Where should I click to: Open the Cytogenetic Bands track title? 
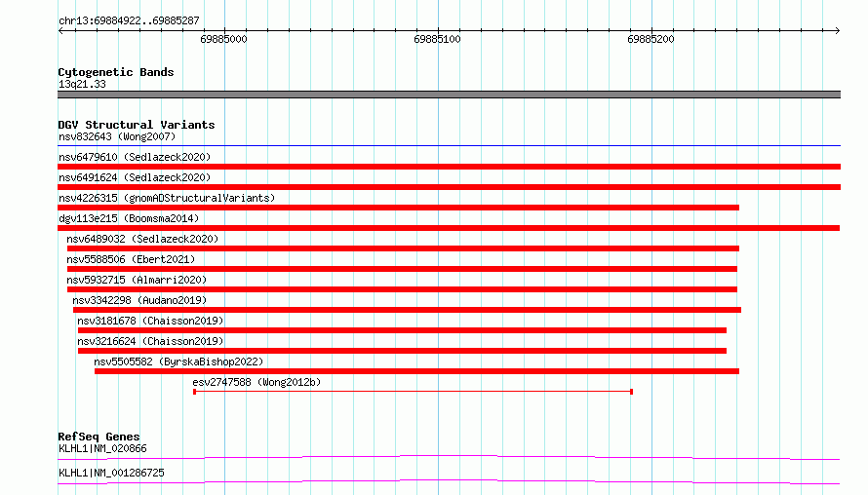pyautogui.click(x=116, y=72)
